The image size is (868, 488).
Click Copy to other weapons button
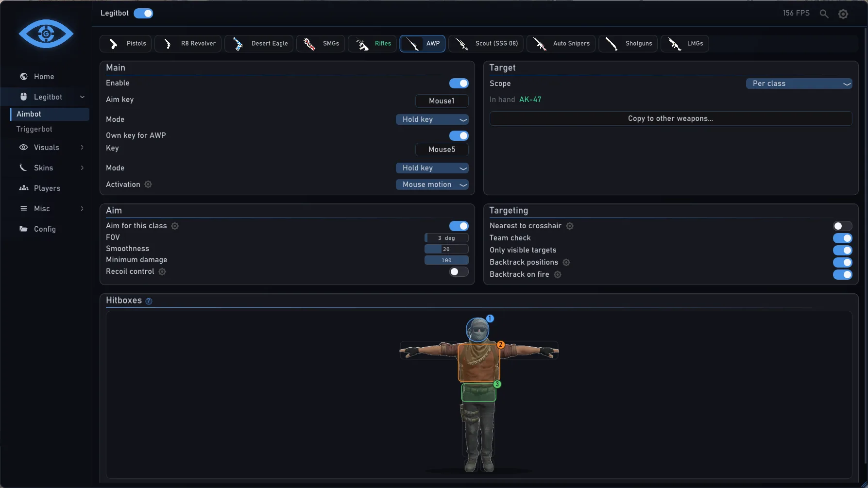pos(671,118)
